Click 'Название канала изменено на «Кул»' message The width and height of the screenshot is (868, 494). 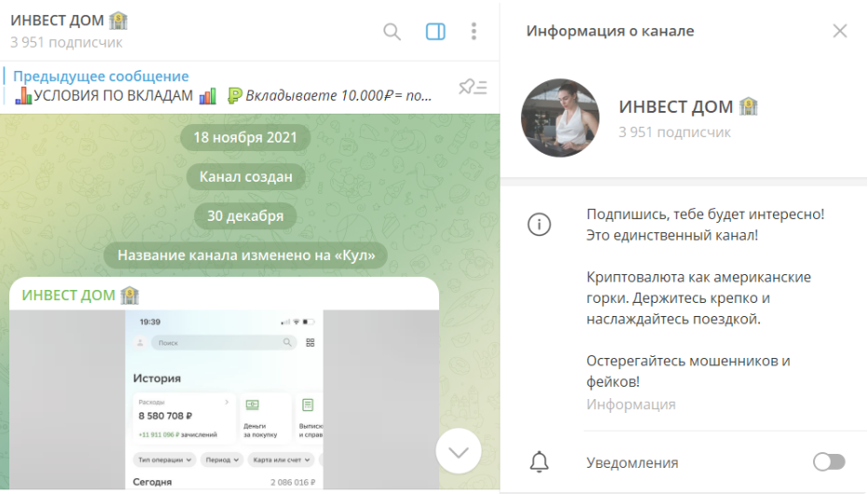click(245, 255)
